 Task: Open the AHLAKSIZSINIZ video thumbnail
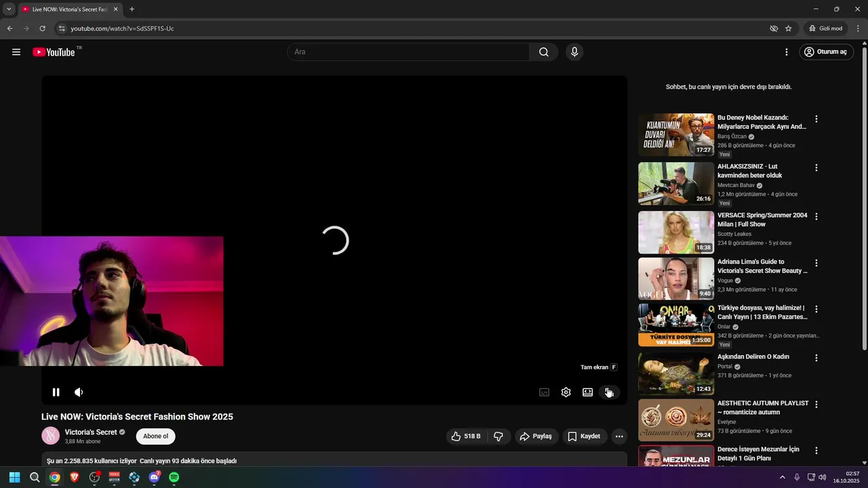pos(676,184)
